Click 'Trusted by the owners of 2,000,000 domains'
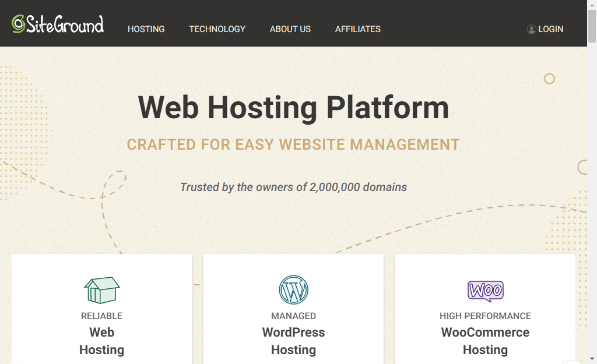 [x=294, y=187]
